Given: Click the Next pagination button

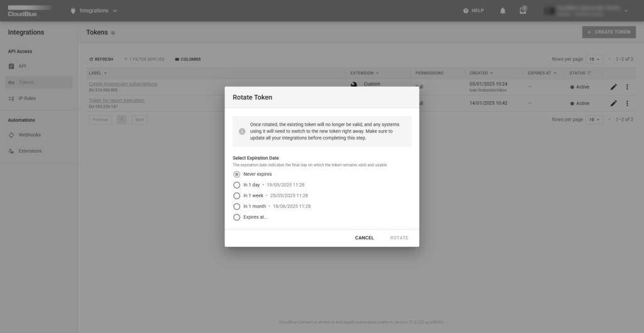Looking at the screenshot, I should [x=140, y=120].
